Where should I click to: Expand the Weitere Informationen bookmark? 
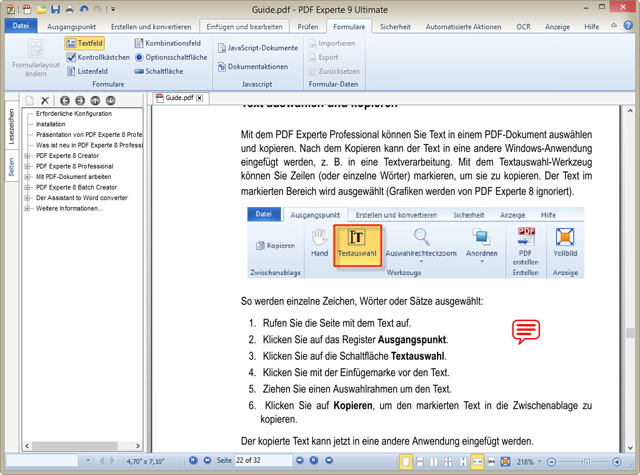[27, 209]
